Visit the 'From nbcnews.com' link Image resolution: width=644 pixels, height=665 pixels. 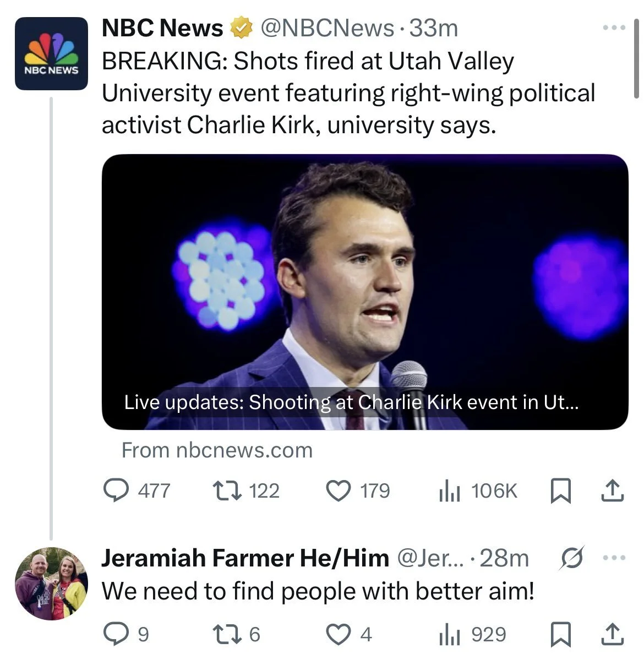(x=217, y=450)
